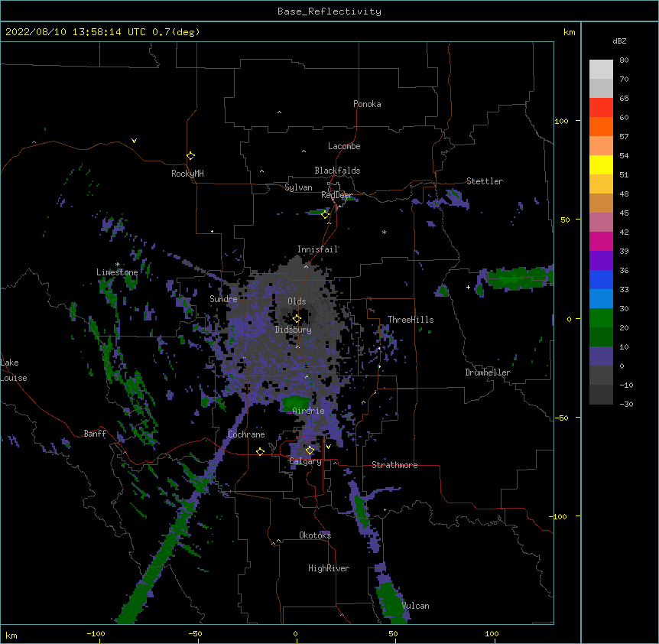Screen dimensions: 659x644
Task: Click the yellow diamond marker above Calgary label
Action: [x=310, y=450]
